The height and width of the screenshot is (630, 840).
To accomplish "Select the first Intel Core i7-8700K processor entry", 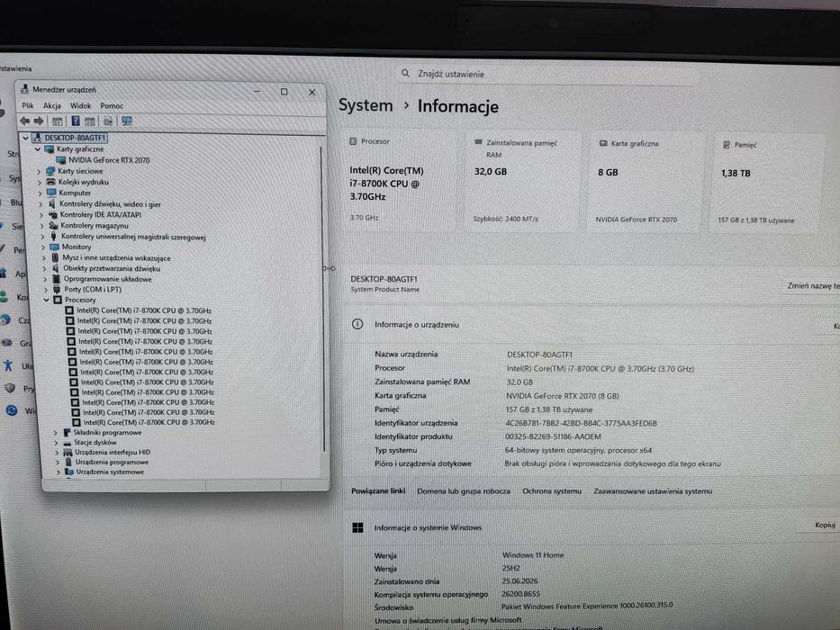I will [143, 310].
